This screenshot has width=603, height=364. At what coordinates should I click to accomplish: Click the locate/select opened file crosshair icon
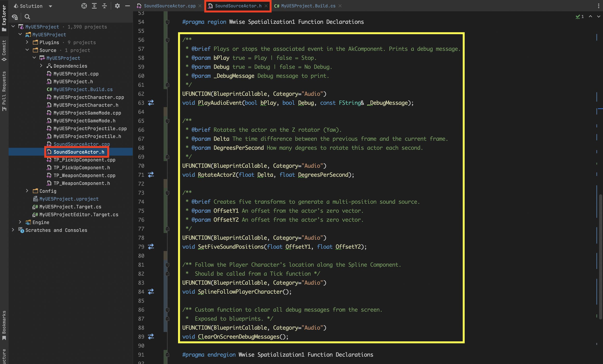coord(84,6)
